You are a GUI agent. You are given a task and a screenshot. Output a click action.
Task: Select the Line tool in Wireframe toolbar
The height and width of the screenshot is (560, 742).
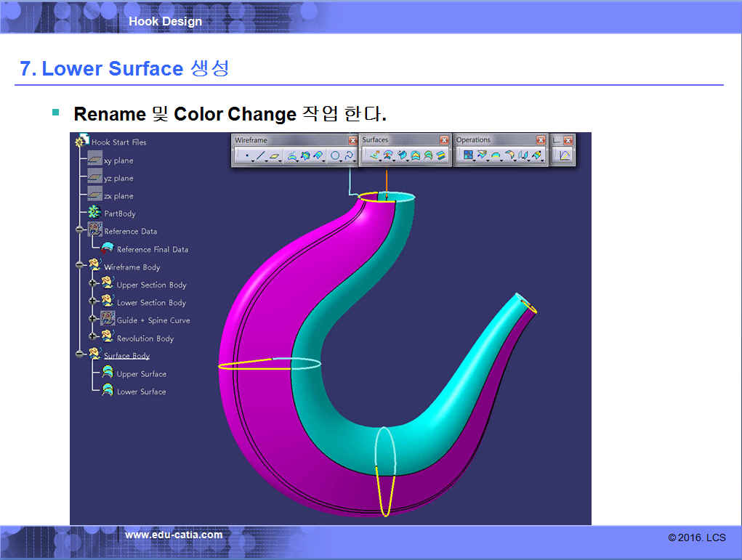260,155
